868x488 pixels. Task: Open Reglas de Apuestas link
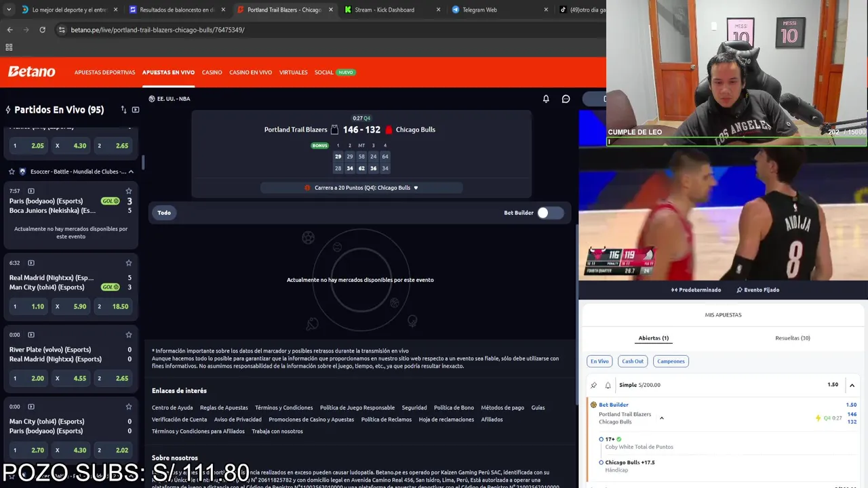pos(224,408)
